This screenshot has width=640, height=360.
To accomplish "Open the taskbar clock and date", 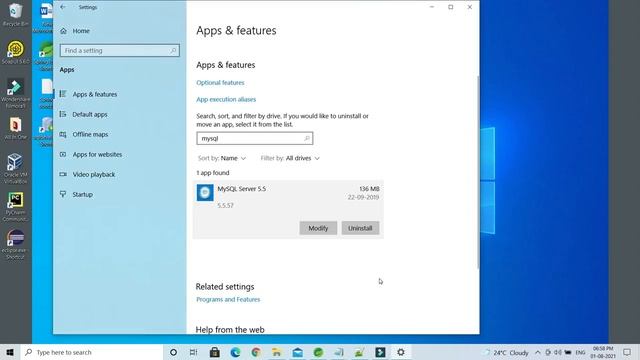I will click(603, 352).
